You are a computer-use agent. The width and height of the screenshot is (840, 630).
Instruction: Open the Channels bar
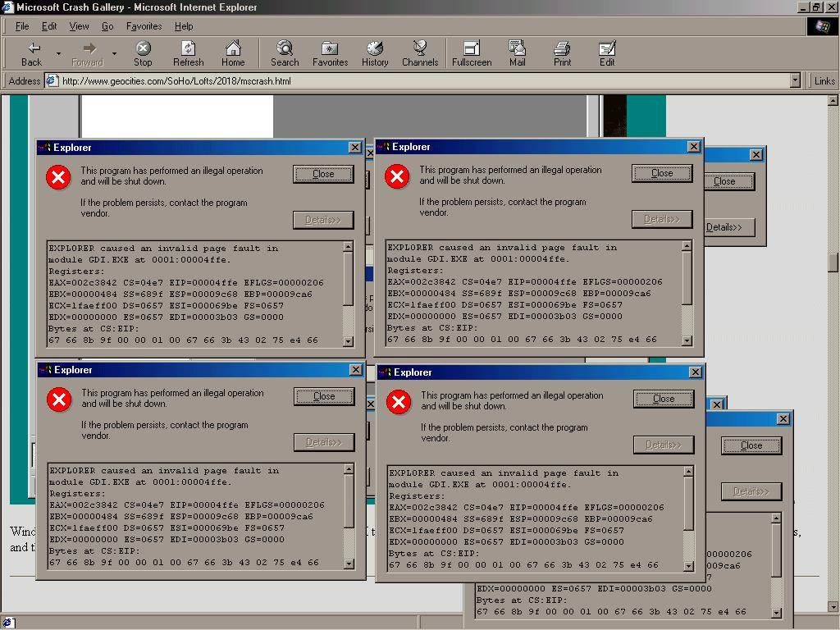point(419,53)
